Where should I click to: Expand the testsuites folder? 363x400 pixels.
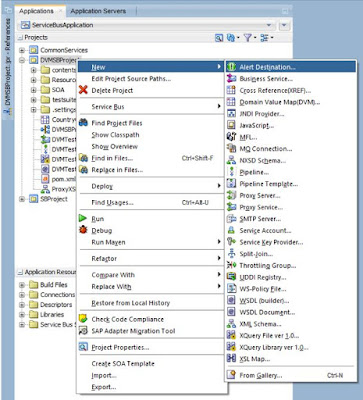coord(33,100)
